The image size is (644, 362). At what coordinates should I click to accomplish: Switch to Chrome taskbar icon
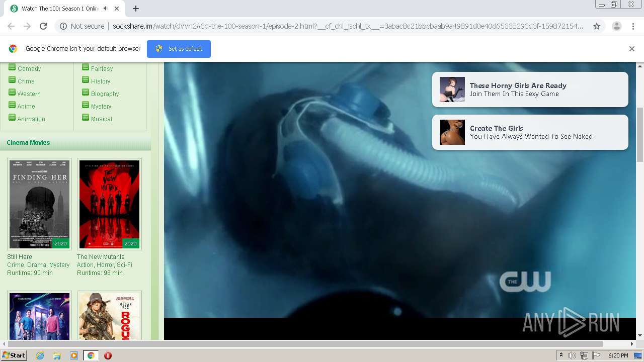click(x=91, y=355)
